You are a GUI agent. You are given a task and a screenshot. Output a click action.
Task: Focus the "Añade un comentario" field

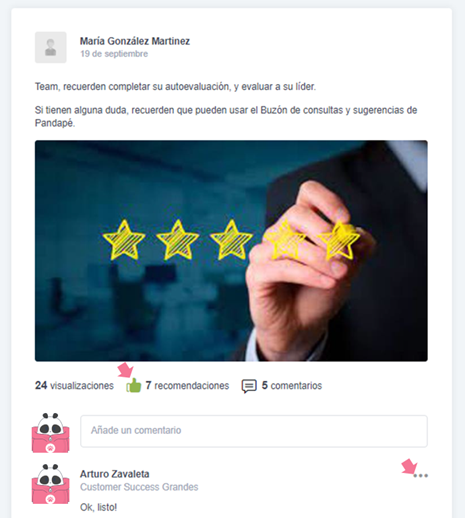point(254,431)
